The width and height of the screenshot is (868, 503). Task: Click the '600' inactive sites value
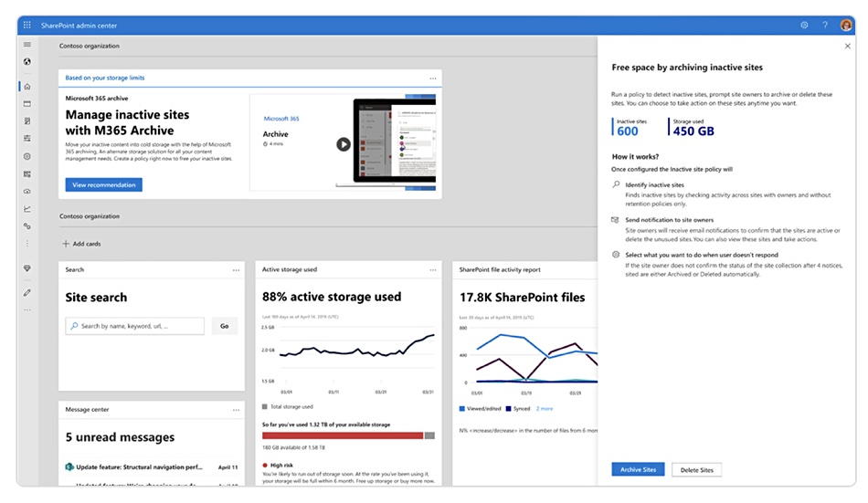pyautogui.click(x=627, y=131)
